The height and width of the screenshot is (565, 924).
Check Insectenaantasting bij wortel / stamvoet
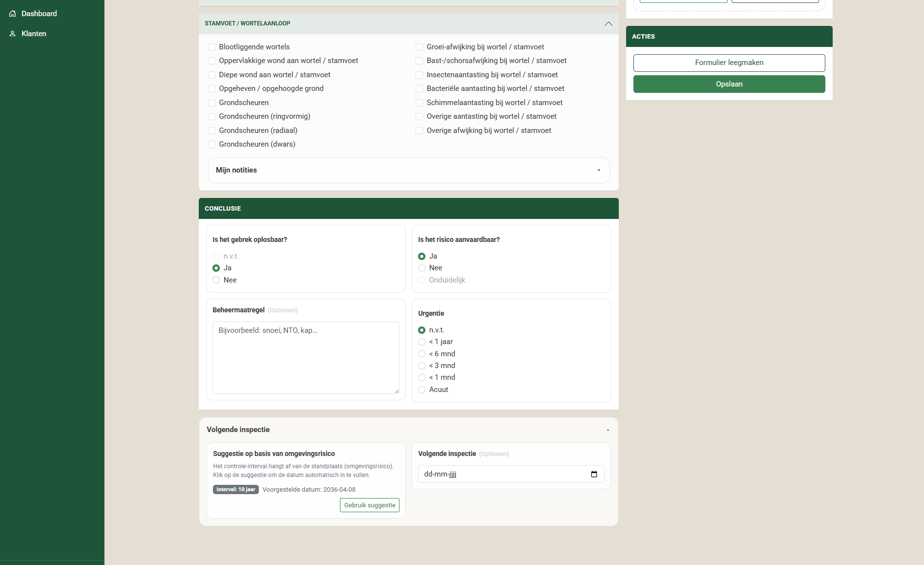(419, 75)
